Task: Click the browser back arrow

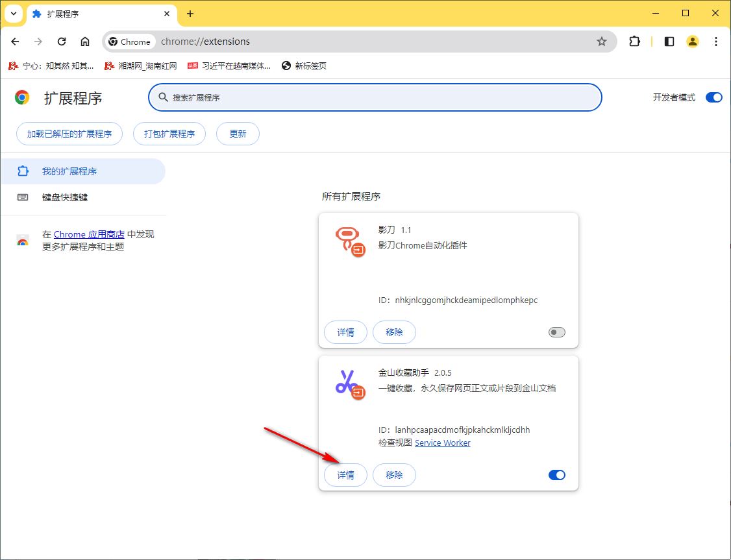Action: point(15,42)
